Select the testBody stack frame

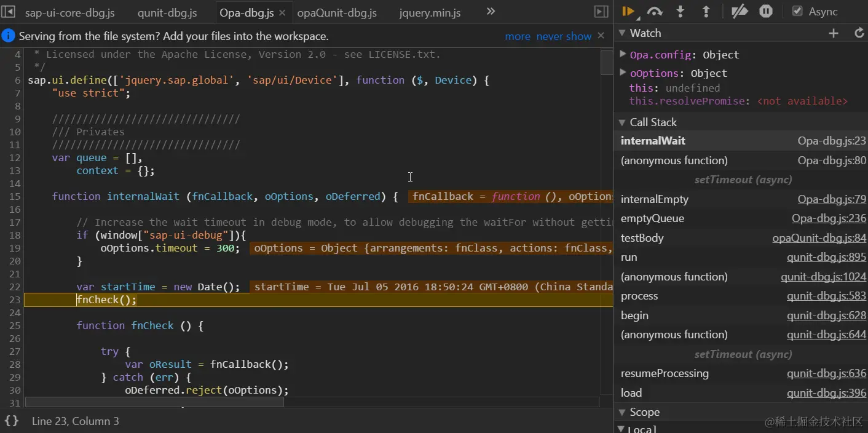642,238
